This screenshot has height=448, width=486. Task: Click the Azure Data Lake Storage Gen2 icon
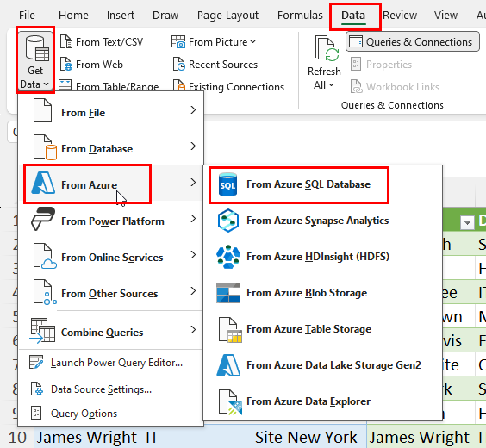pyautogui.click(x=228, y=365)
